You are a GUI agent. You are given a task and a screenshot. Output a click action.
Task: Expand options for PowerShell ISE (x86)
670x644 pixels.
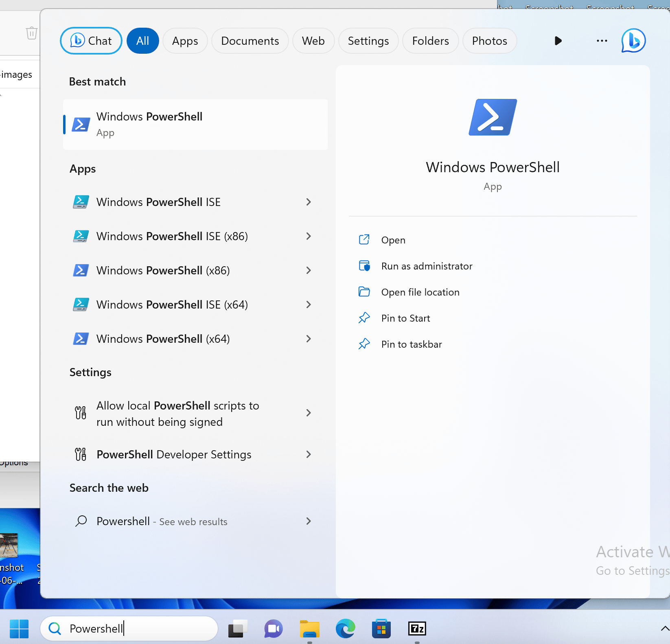pos(309,236)
